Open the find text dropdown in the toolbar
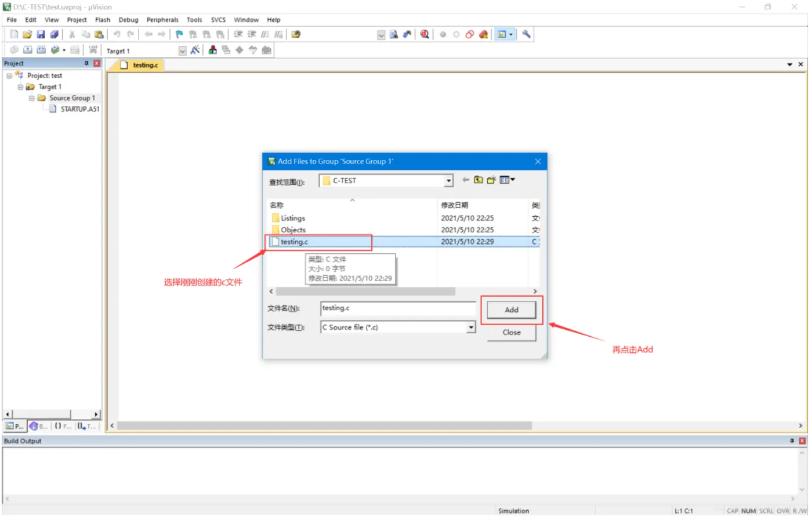The height and width of the screenshot is (532, 812). 381,35
